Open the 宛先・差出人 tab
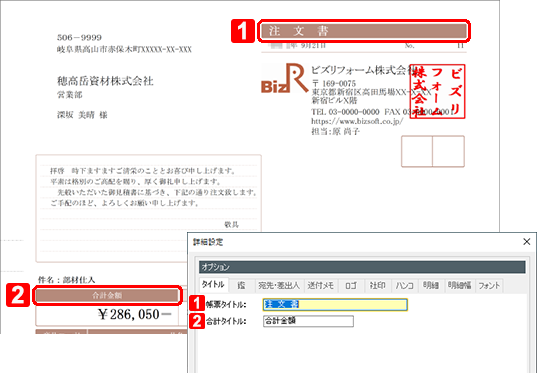Screen dimensions: 547x383 pos(279,286)
